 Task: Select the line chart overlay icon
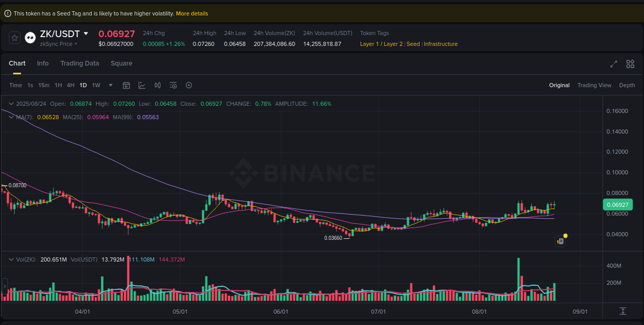[x=142, y=85]
